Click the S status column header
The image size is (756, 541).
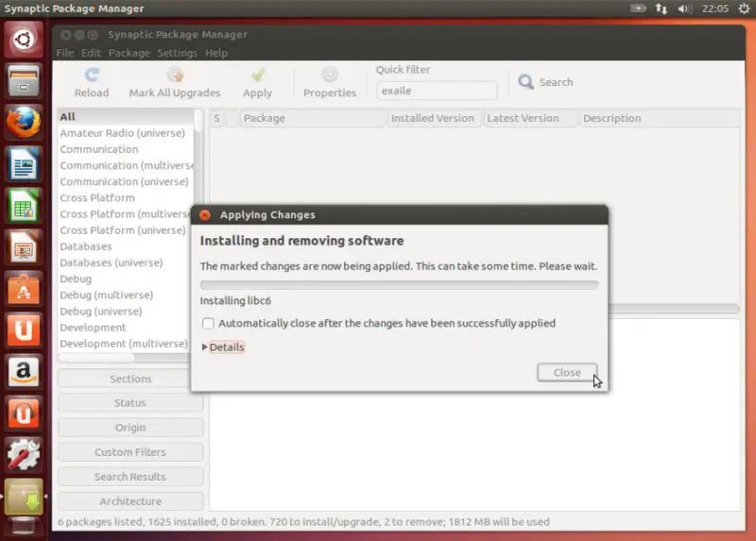[x=217, y=119]
